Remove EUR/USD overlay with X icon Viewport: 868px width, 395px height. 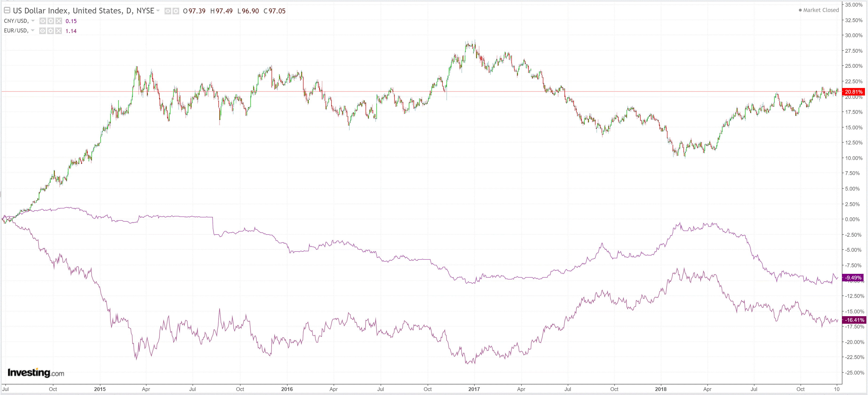pyautogui.click(x=59, y=31)
